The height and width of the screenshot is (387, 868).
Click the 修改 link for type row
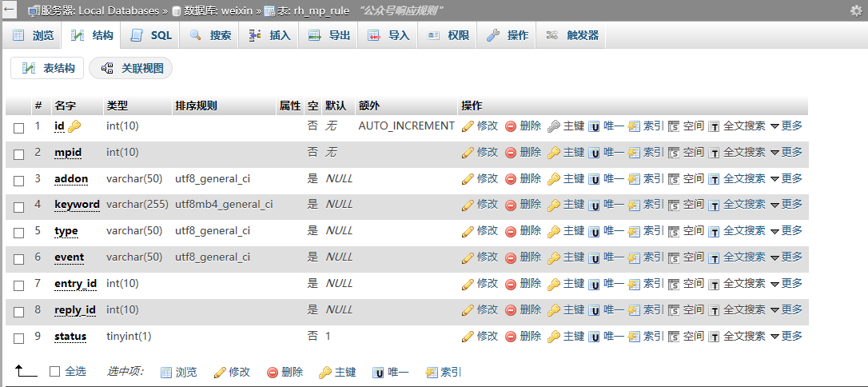(x=487, y=231)
